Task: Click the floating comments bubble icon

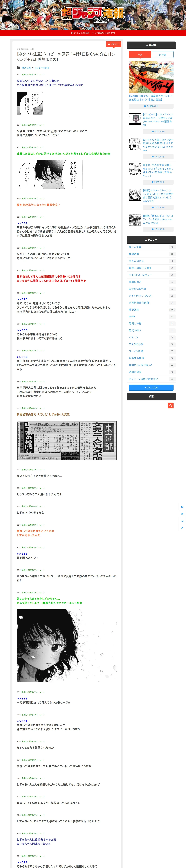Action: pos(182,521)
